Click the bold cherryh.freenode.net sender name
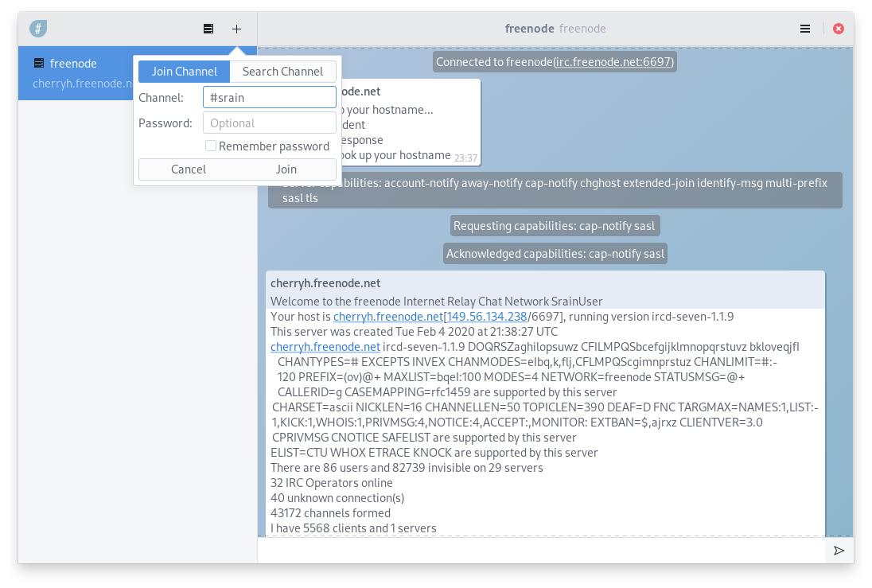This screenshot has height=588, width=872. 325,283
